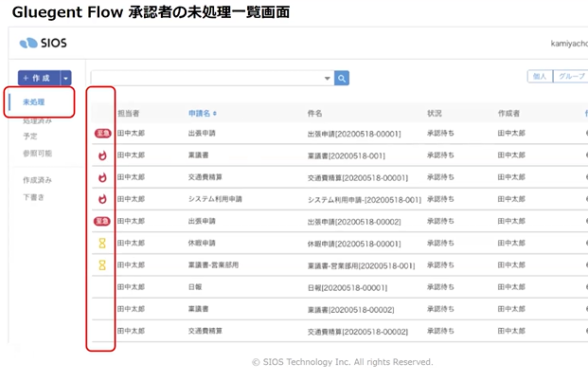Open 稟議書-営業部用[20200518-001] item
Screen dimensions: 588x382
[x=361, y=266]
